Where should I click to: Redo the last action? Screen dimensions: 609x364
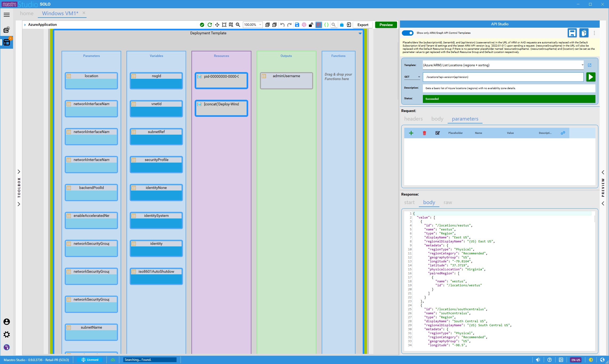click(289, 25)
